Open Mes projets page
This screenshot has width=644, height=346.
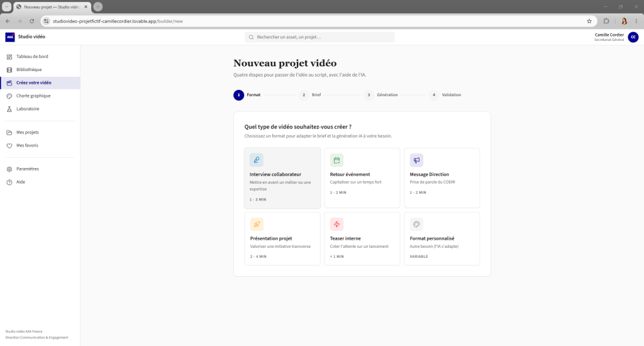tap(40, 133)
